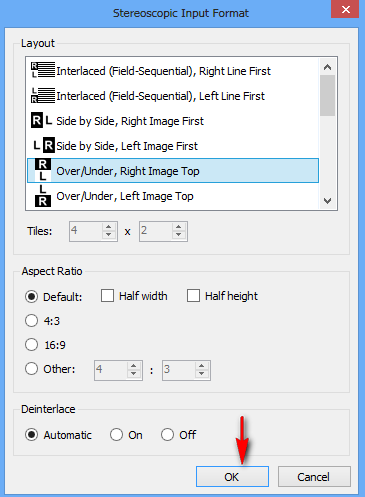Choose "Interlaced (Field-Sequential), Left Line First" text
Viewport: 365px width, 497px height.
160,96
